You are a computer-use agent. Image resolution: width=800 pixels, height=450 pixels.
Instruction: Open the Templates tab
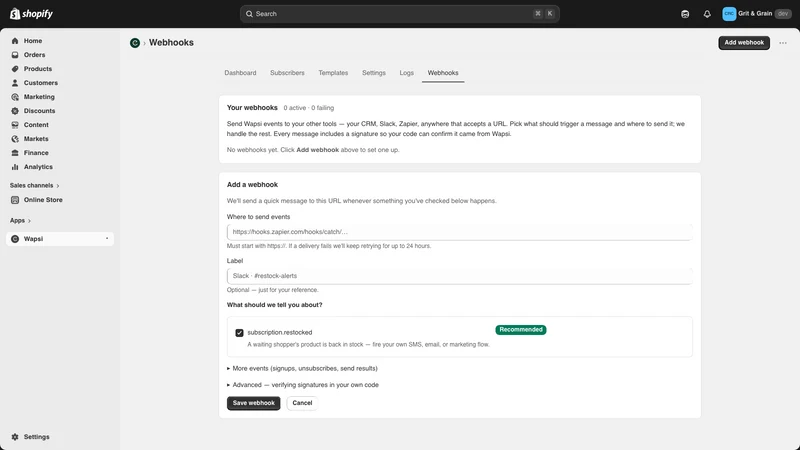click(x=333, y=73)
